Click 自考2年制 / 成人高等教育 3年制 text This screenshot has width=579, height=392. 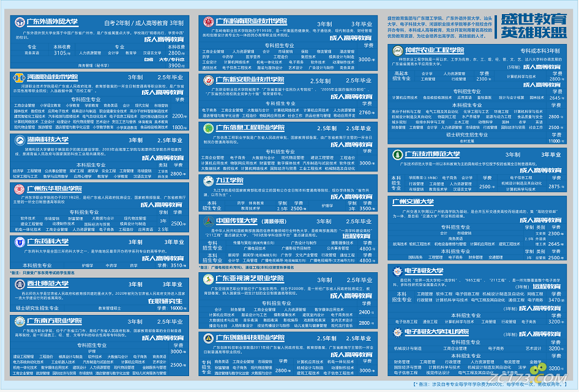point(144,23)
